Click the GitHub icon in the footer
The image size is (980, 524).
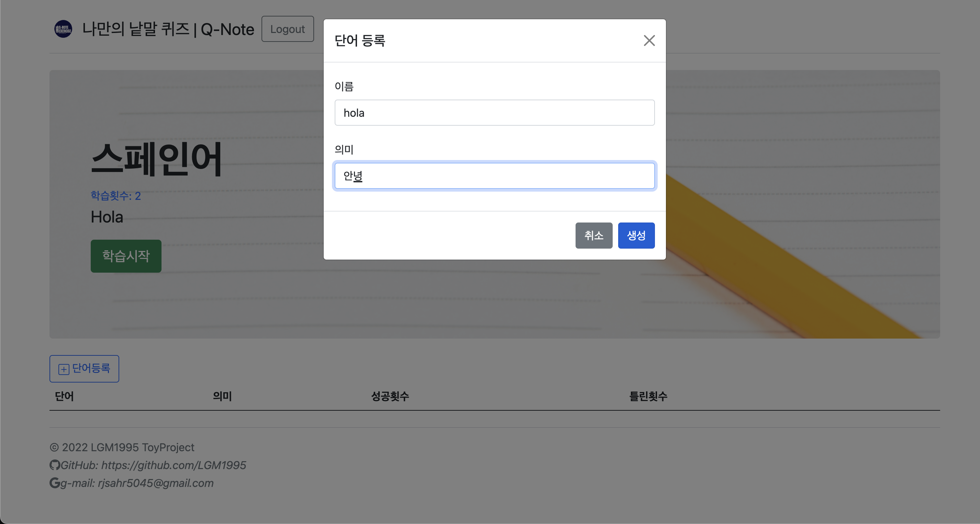(55, 465)
